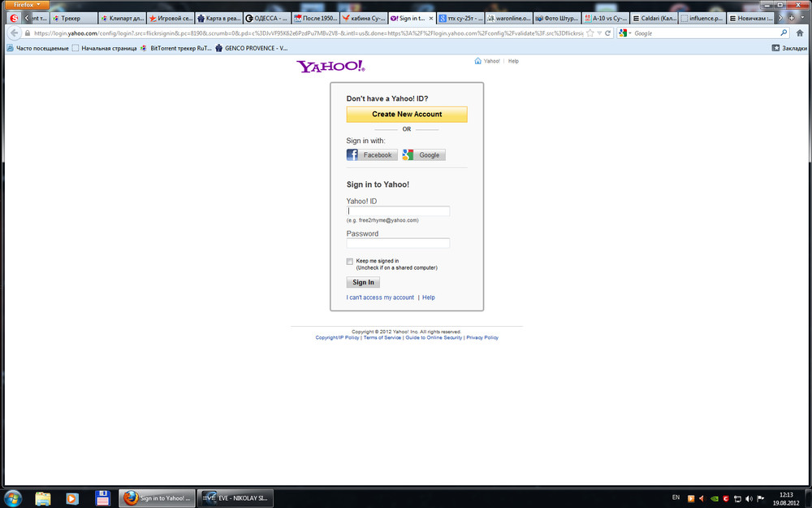Click the search magnifier icon
The image size is (812, 508).
point(784,33)
